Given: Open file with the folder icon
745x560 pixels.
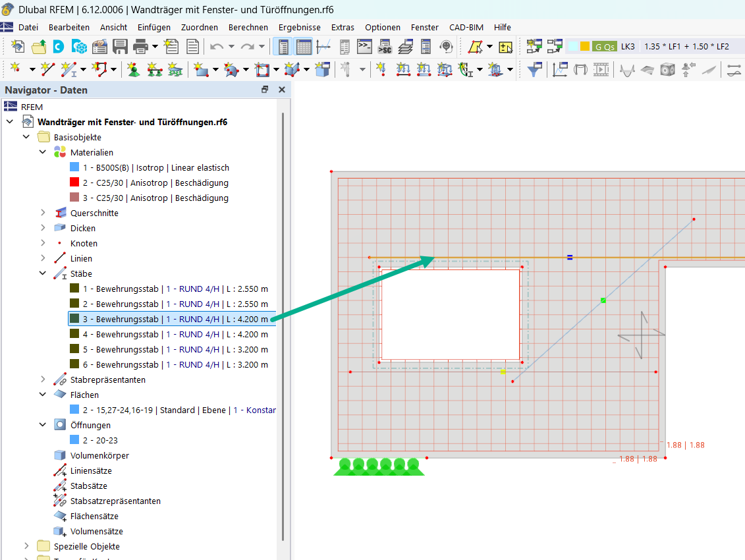Looking at the screenshot, I should [x=39, y=47].
